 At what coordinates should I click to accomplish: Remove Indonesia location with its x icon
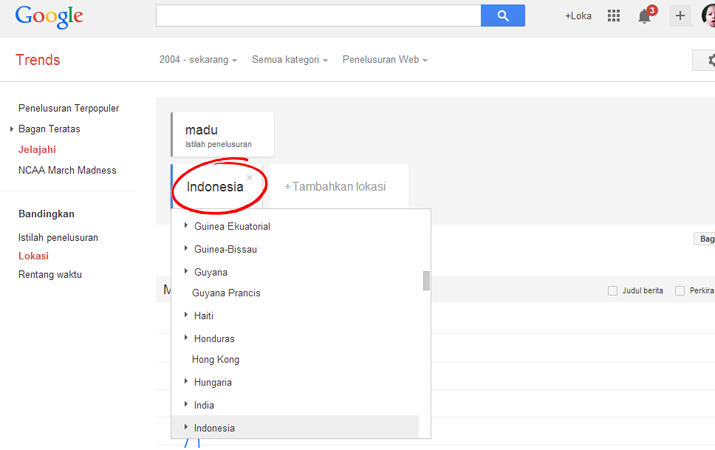coord(249,177)
